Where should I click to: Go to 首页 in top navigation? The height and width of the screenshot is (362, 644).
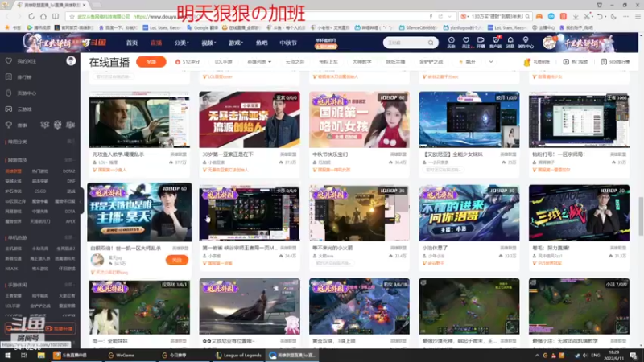pyautogui.click(x=132, y=43)
